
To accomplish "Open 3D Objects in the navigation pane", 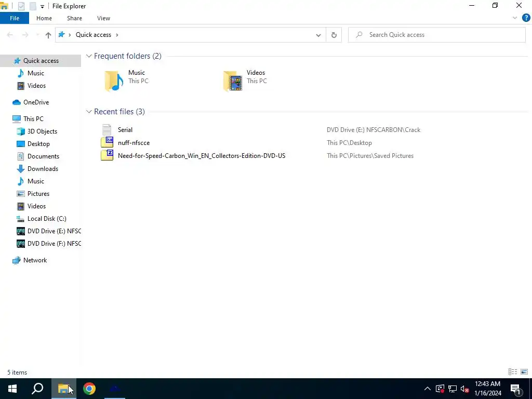I will [x=42, y=131].
